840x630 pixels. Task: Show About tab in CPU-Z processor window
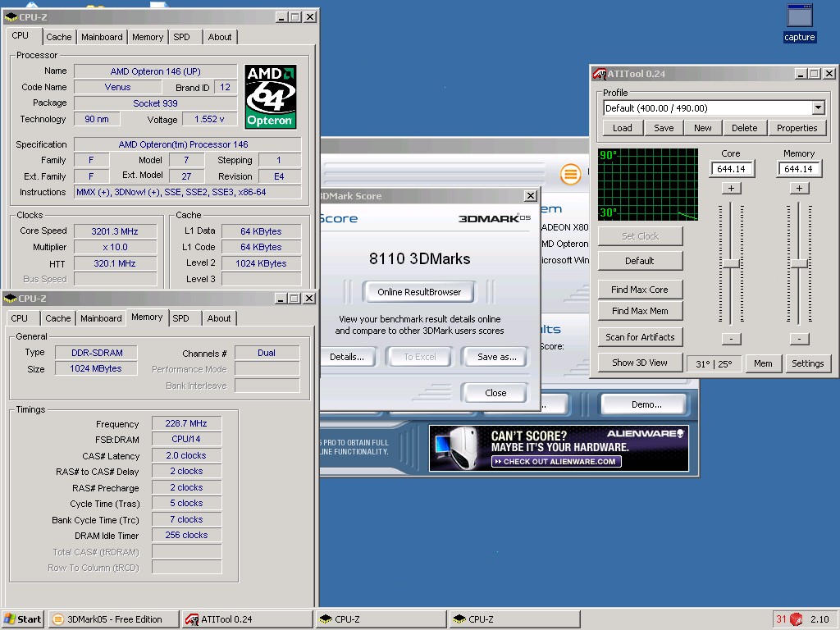coord(220,37)
